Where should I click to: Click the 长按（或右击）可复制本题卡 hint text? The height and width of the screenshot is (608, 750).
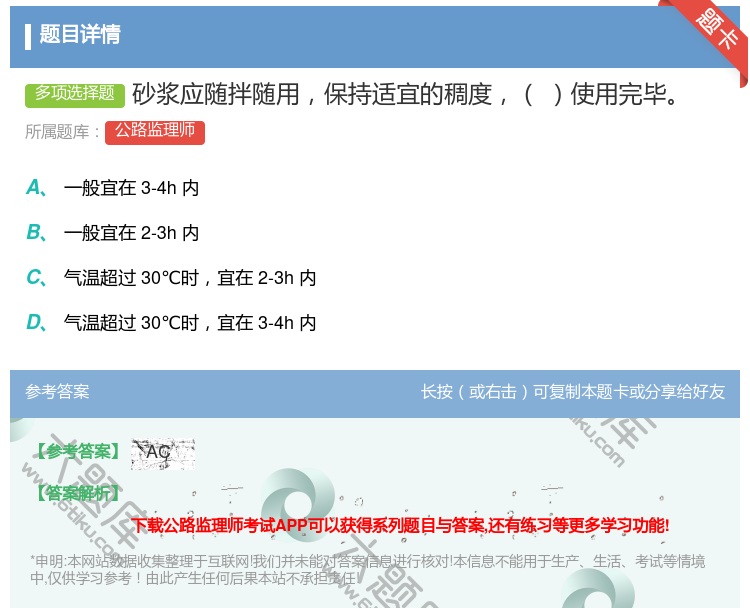click(573, 392)
